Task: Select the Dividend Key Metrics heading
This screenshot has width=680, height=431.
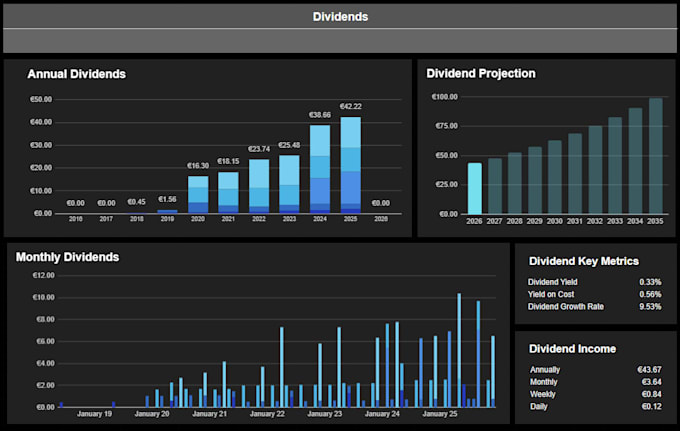Action: pyautogui.click(x=584, y=261)
